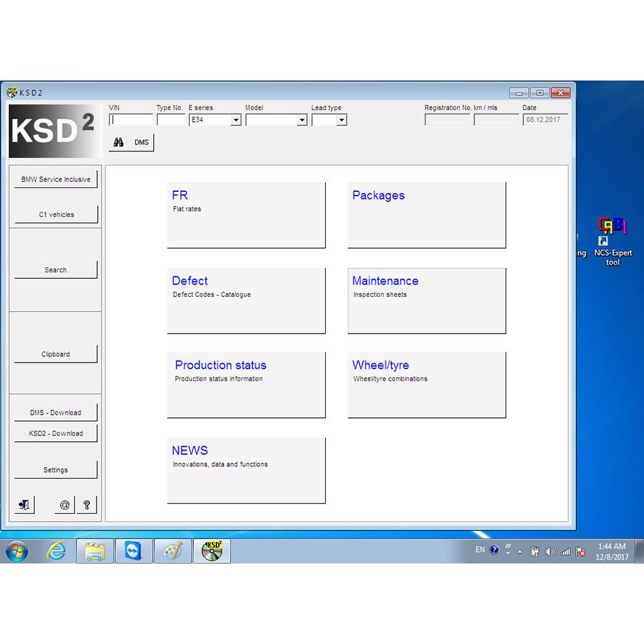Open the Production status tile

point(247,385)
